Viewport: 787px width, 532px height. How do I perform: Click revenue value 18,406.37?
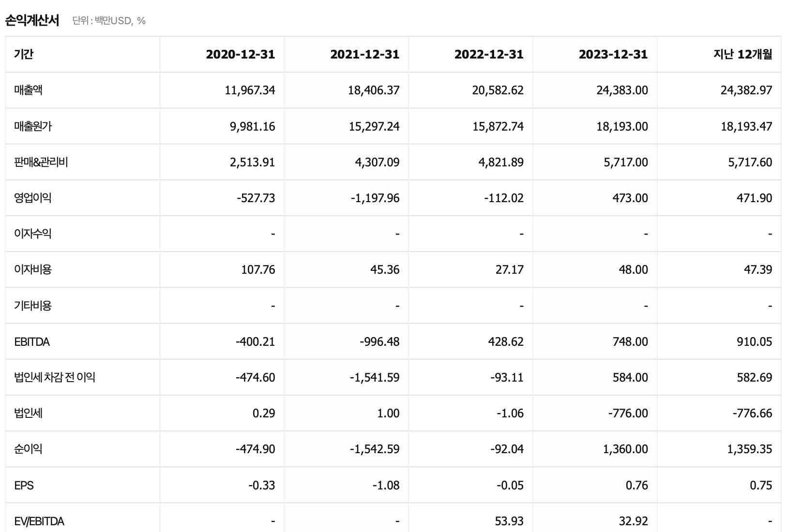pos(374,90)
